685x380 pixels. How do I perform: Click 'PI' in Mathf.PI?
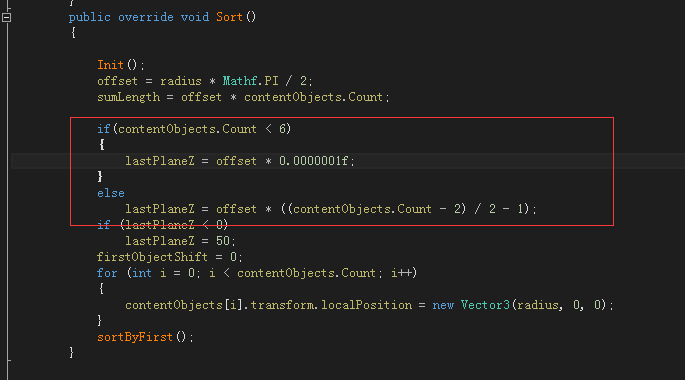click(271, 81)
